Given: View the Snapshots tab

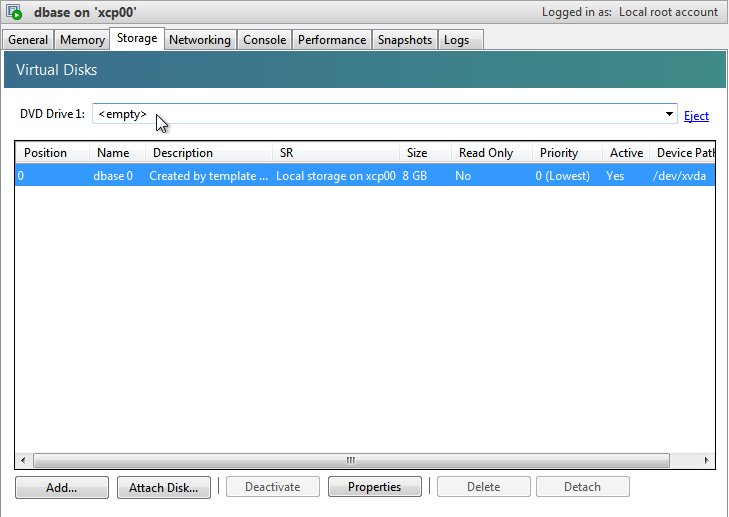Looking at the screenshot, I should click(405, 40).
